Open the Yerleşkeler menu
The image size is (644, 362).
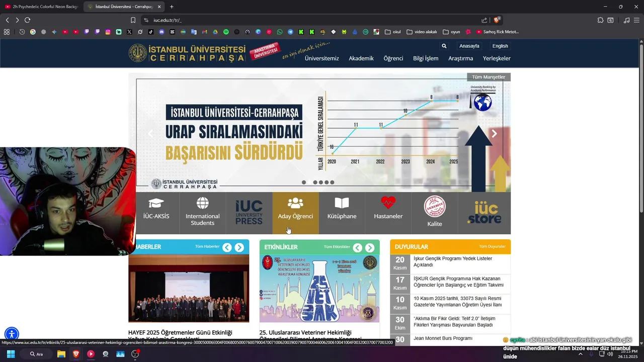pyautogui.click(x=497, y=58)
